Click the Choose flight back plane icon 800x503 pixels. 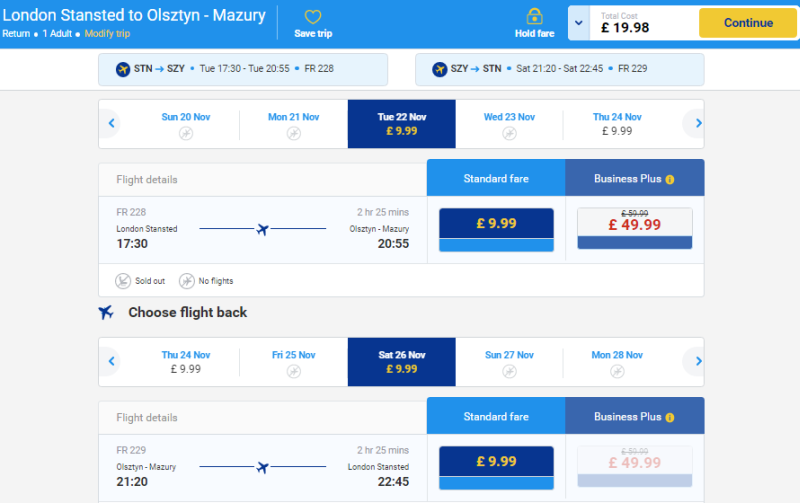[106, 312]
